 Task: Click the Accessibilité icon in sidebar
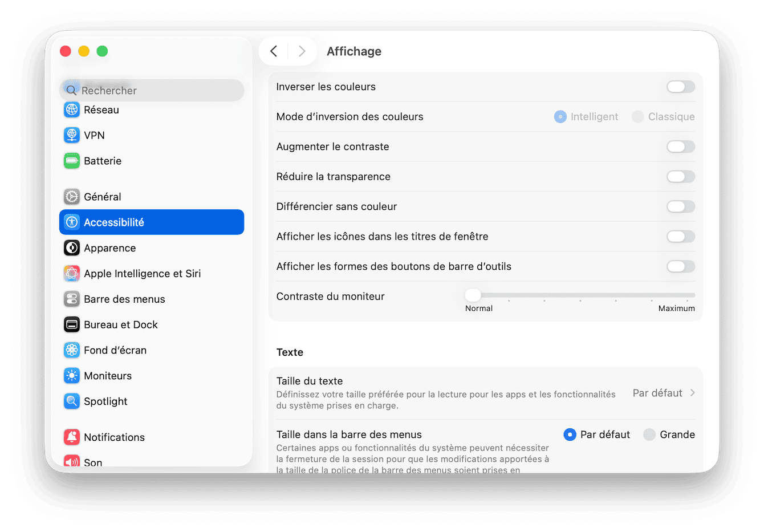[x=71, y=222]
